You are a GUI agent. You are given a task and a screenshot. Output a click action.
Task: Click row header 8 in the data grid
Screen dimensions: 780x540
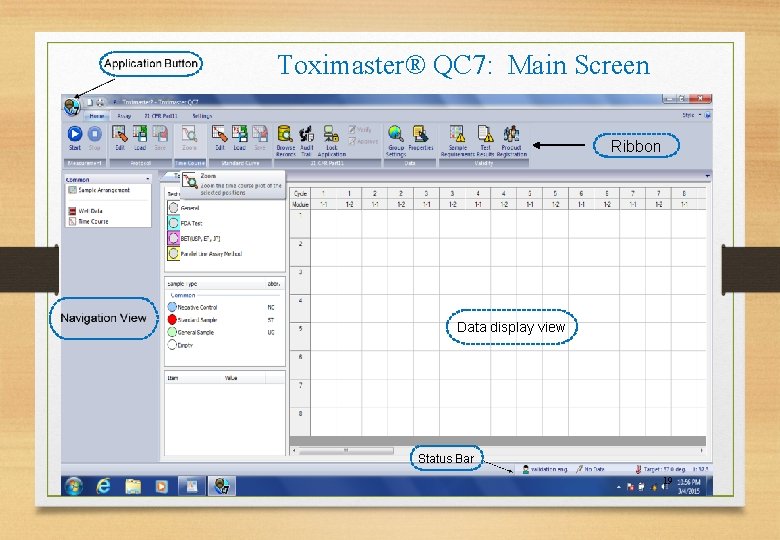300,422
